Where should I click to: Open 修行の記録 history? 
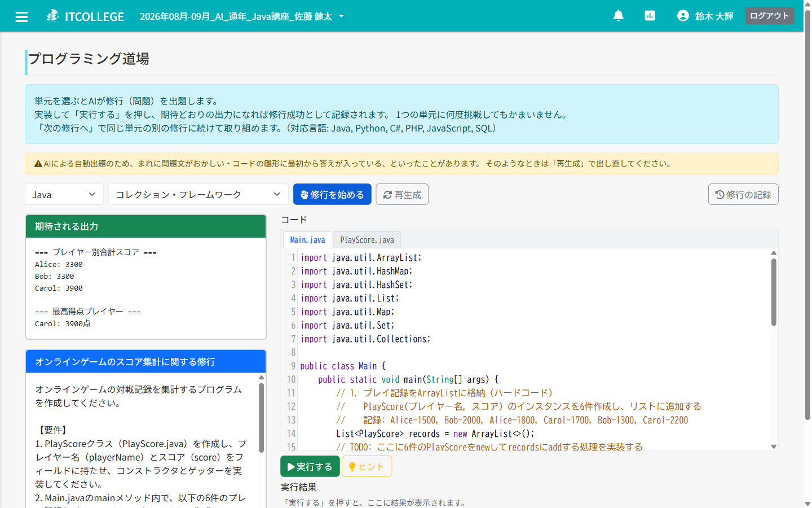[x=743, y=194]
